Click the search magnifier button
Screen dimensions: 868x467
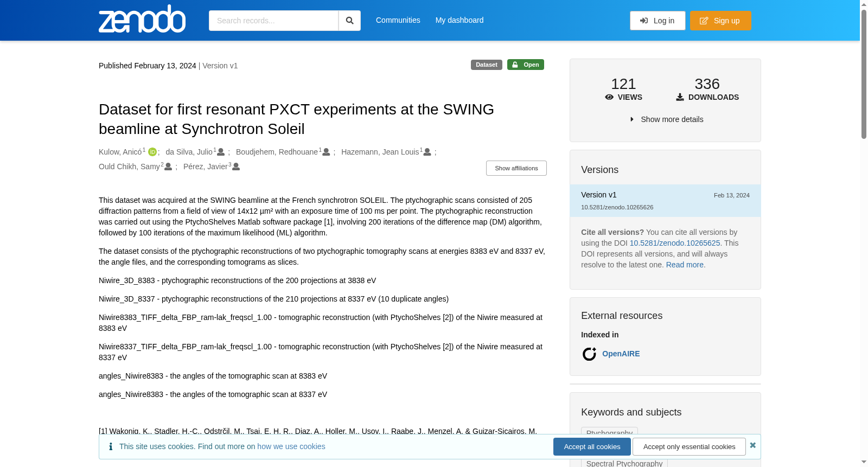pos(349,21)
